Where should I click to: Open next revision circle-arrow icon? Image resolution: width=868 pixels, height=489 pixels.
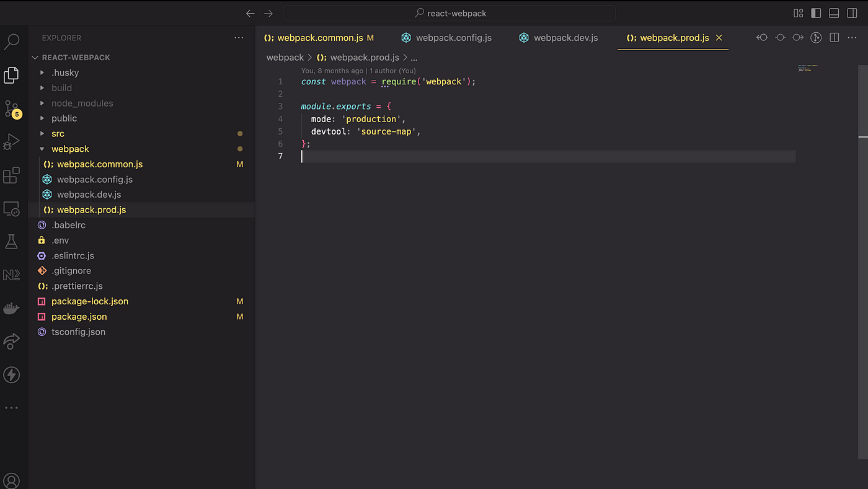(x=798, y=38)
